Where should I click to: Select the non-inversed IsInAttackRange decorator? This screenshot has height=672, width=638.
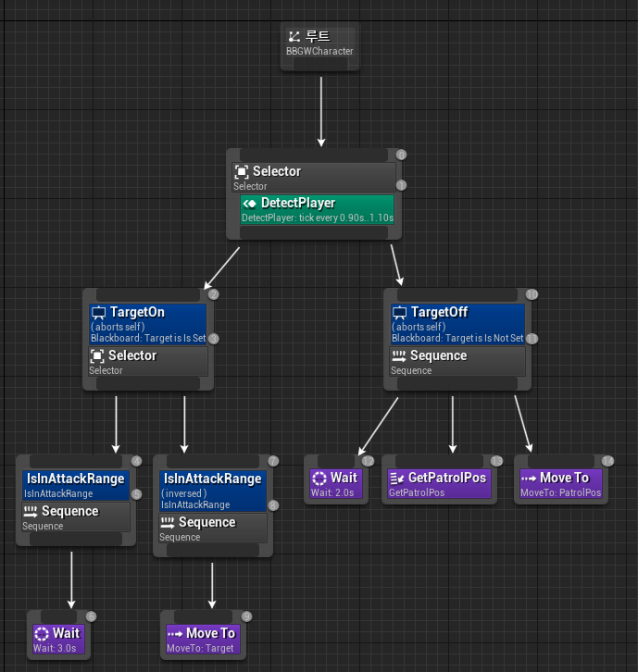(x=76, y=486)
